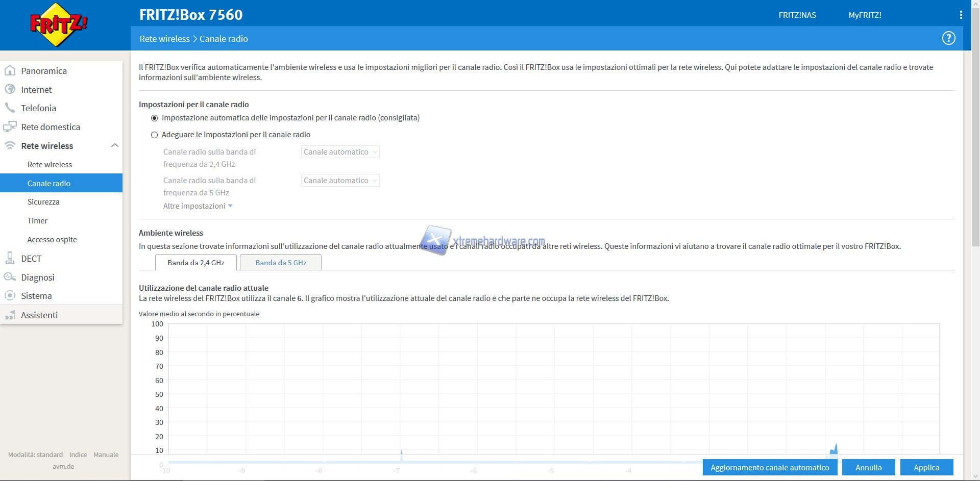Open 5 GHz channel dropdown

coord(340,181)
